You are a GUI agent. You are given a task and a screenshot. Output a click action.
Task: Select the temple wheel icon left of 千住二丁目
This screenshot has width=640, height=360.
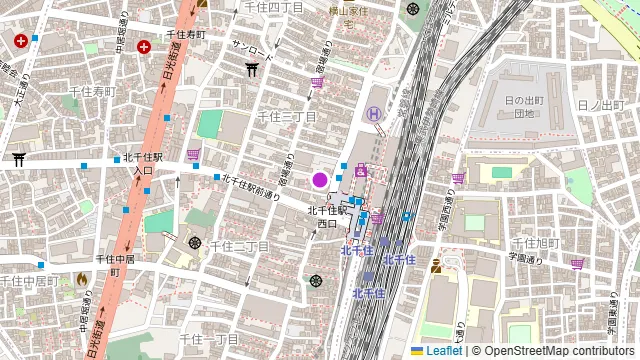[195, 243]
